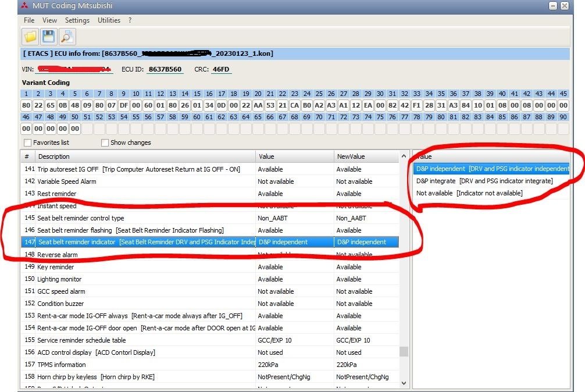The image size is (585, 392).
Task: Select row 149 Key reminder
Action: pyautogui.click(x=210, y=267)
